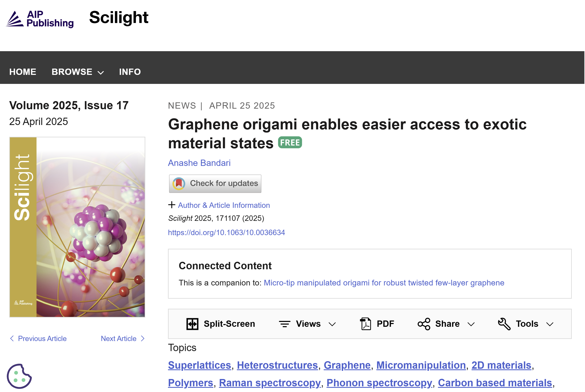Click the AIP Publishing logo
585x392 pixels.
40,19
